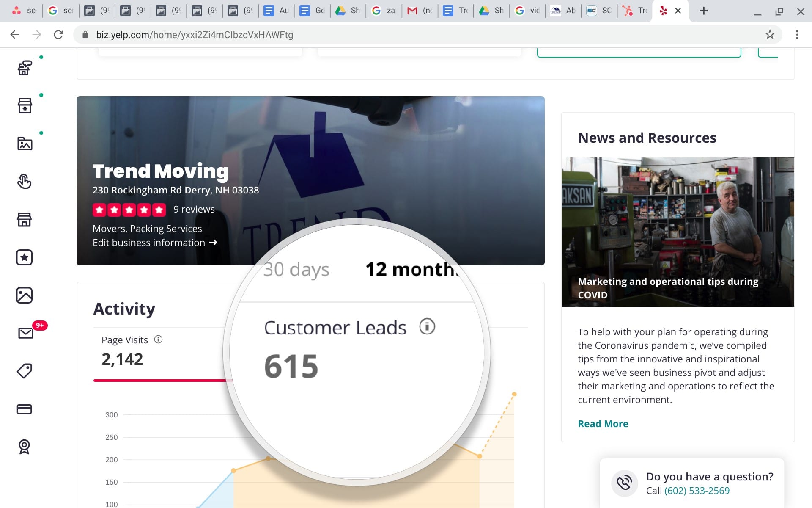Switch to the first 'Sh' Drive tab
This screenshot has width=812, height=508.
coord(348,11)
